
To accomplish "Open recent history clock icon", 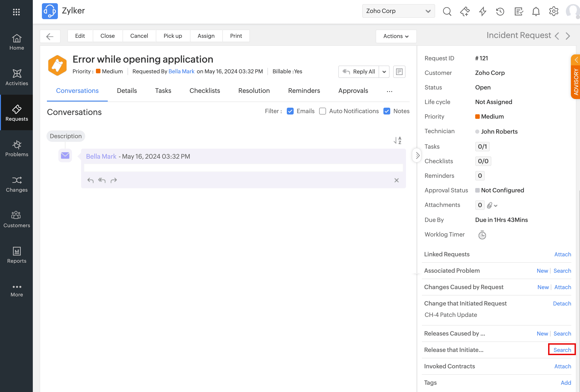I will [x=500, y=11].
